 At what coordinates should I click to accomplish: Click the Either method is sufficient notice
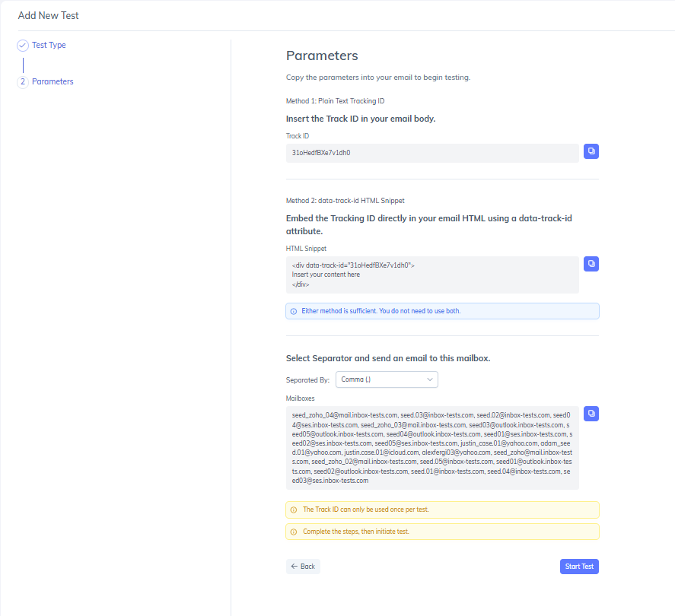tap(442, 311)
